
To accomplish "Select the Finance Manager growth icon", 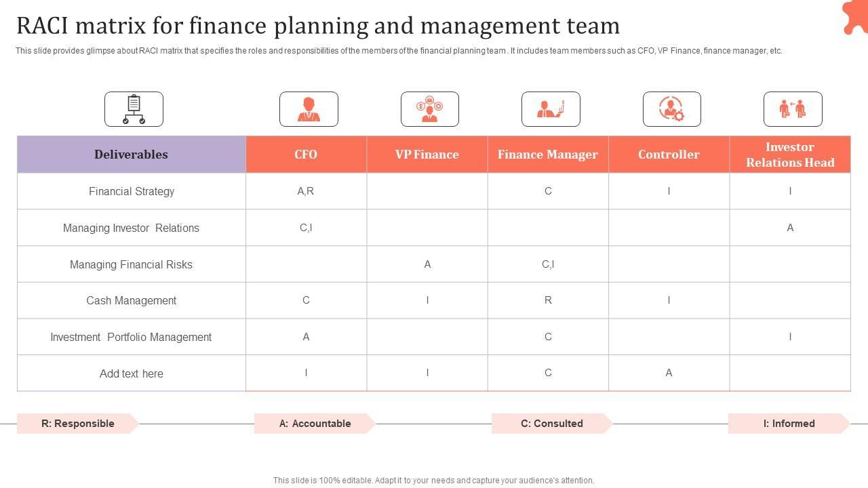I will (551, 109).
